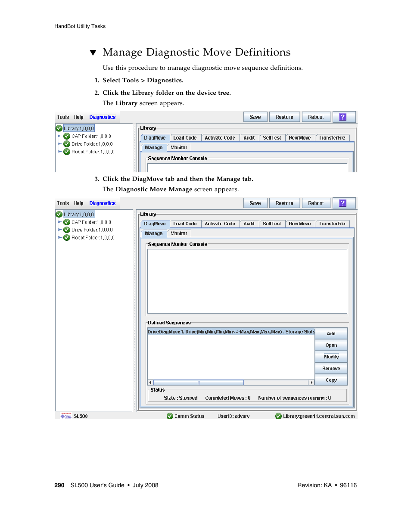411x532 pixels.
Task: Click the right arrow of the sequences scrollbar
Action: point(311,383)
